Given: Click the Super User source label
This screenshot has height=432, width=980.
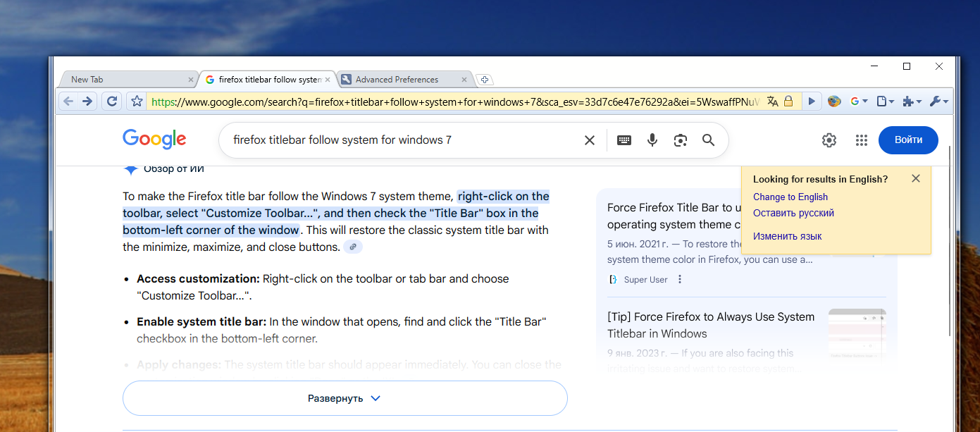Looking at the screenshot, I should pyautogui.click(x=645, y=280).
